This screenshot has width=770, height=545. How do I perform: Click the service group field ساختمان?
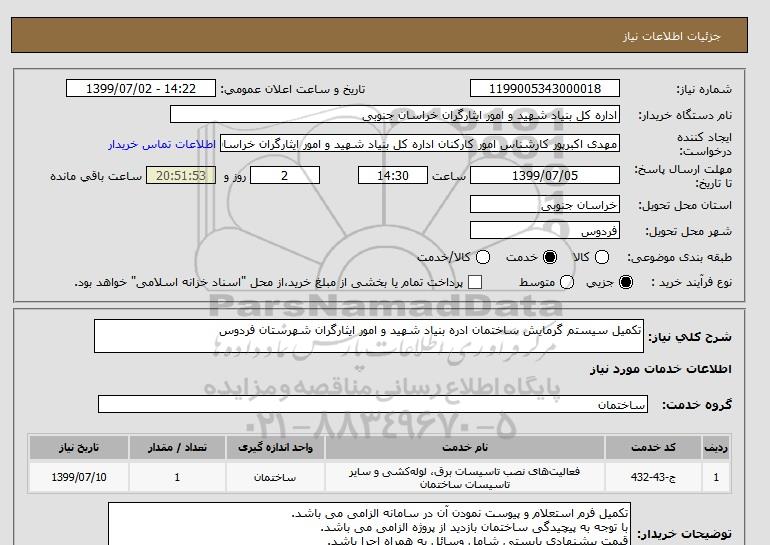tap(373, 405)
